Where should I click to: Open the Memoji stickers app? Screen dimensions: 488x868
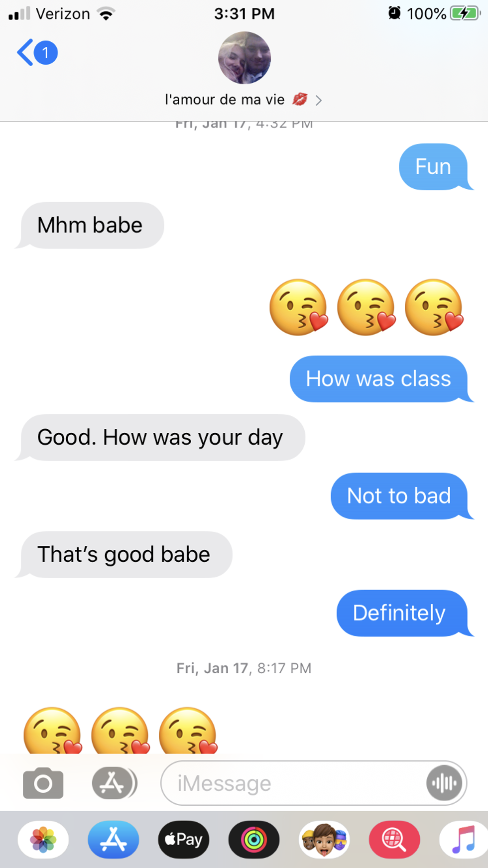click(x=324, y=840)
